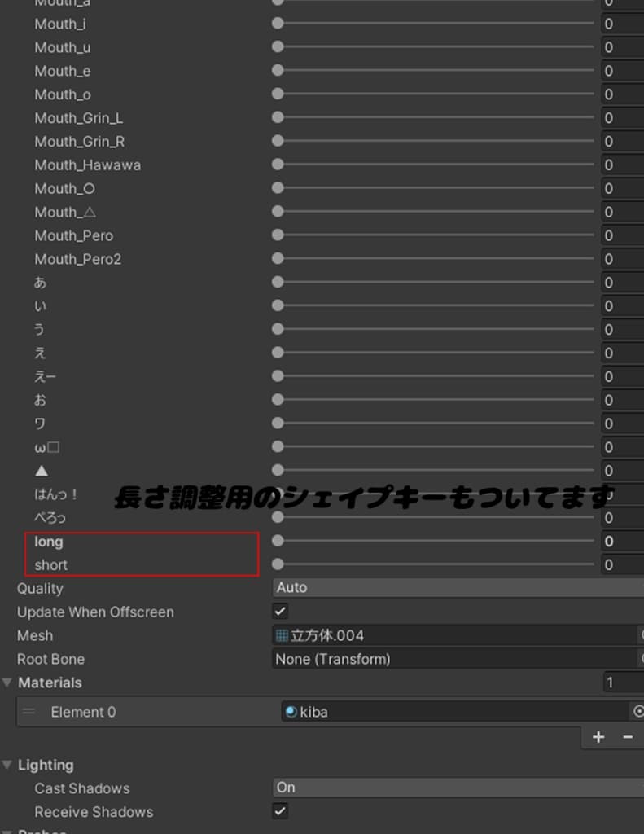Remove a material with the minus button
The image size is (644, 834).
[628, 737]
